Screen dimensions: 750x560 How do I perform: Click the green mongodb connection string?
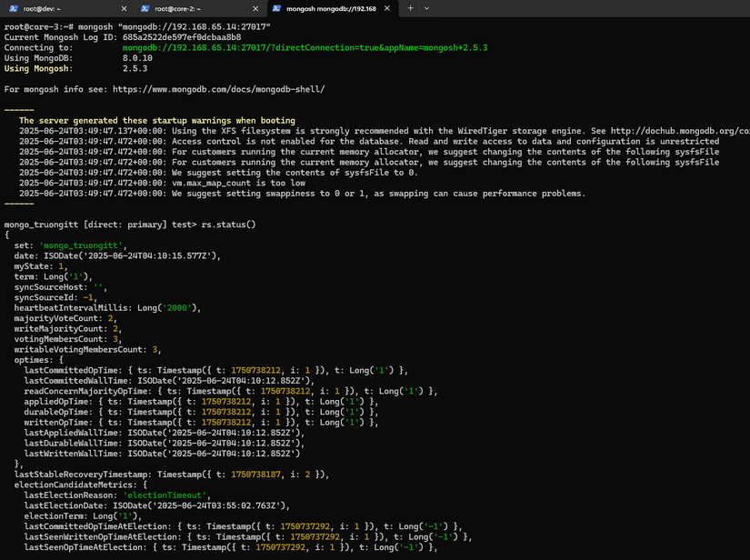(305, 48)
